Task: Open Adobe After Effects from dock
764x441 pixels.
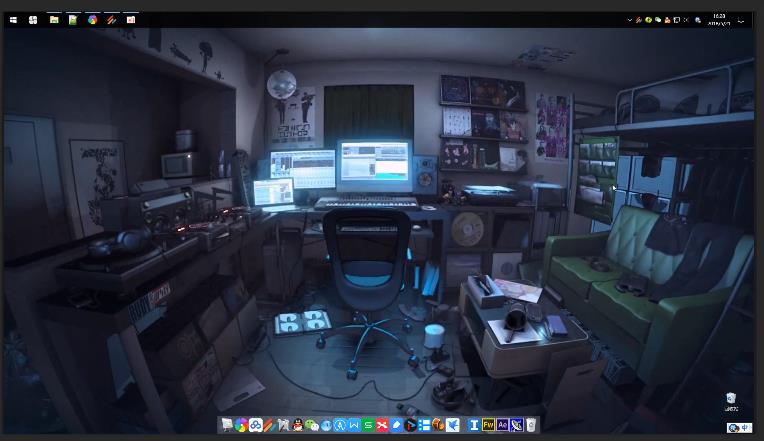Action: click(502, 425)
